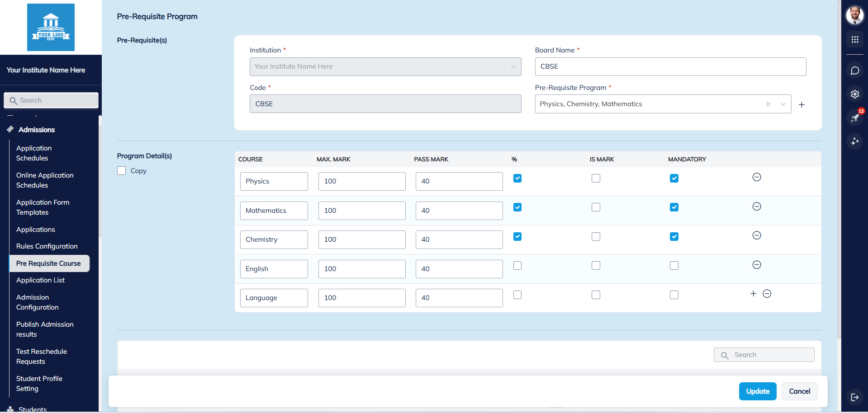The height and width of the screenshot is (413, 868).
Task: Click the Update button
Action: click(757, 391)
